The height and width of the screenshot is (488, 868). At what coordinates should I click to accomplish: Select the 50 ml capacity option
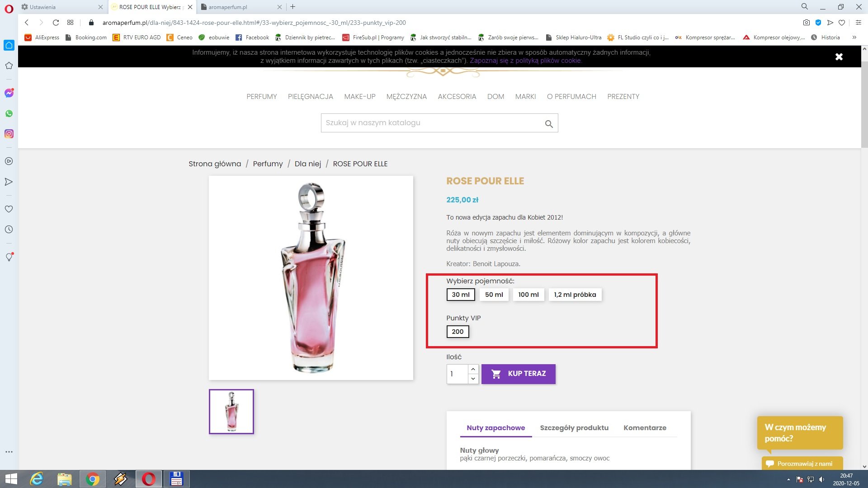pyautogui.click(x=494, y=295)
